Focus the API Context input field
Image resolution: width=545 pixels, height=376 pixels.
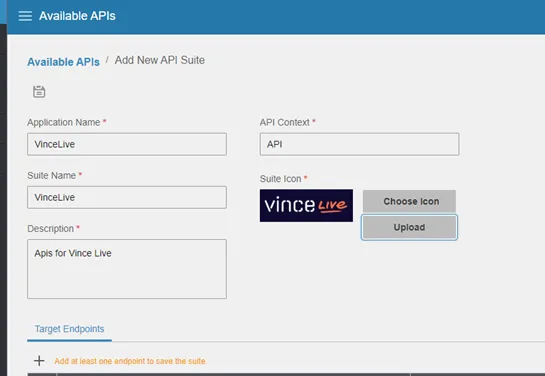coord(359,144)
